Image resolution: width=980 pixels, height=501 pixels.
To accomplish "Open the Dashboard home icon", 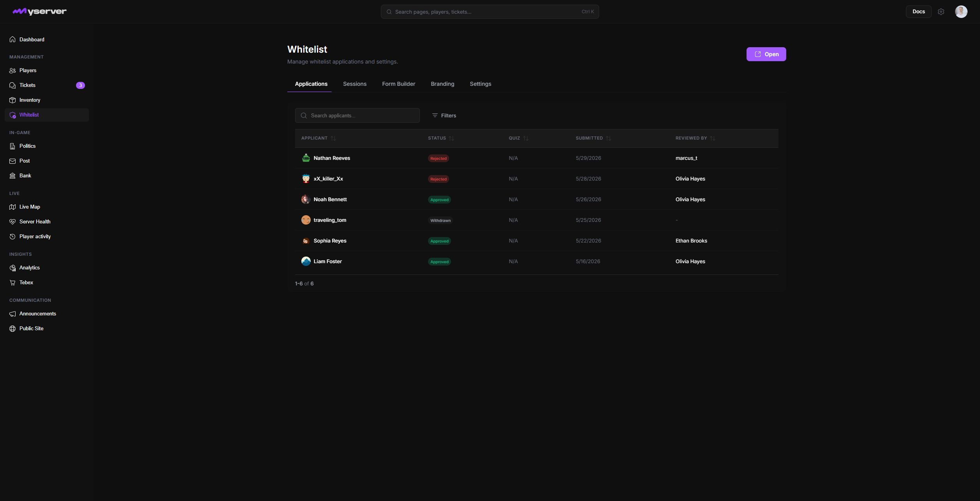I will [12, 39].
